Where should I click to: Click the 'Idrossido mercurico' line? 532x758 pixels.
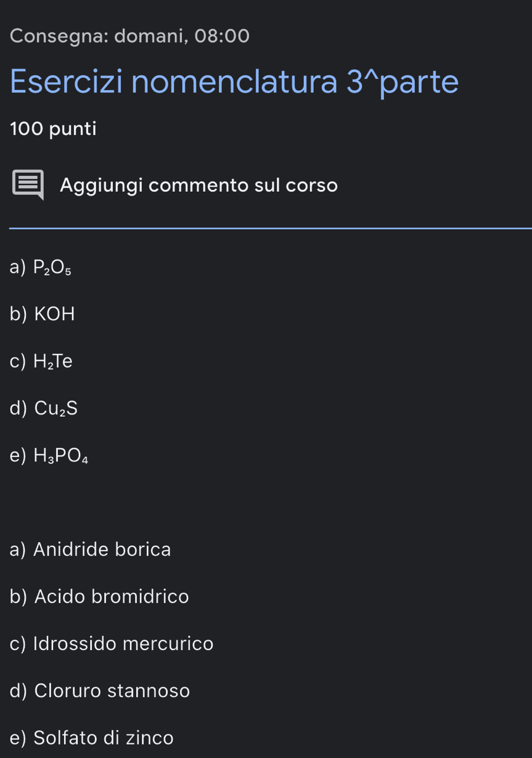[x=123, y=643]
